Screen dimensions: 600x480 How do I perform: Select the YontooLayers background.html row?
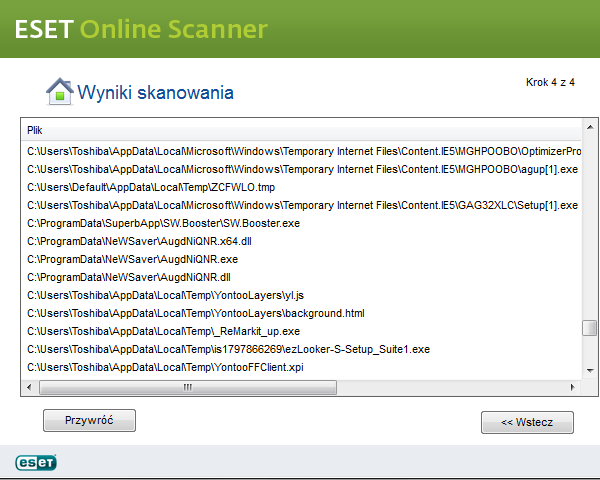[302, 313]
